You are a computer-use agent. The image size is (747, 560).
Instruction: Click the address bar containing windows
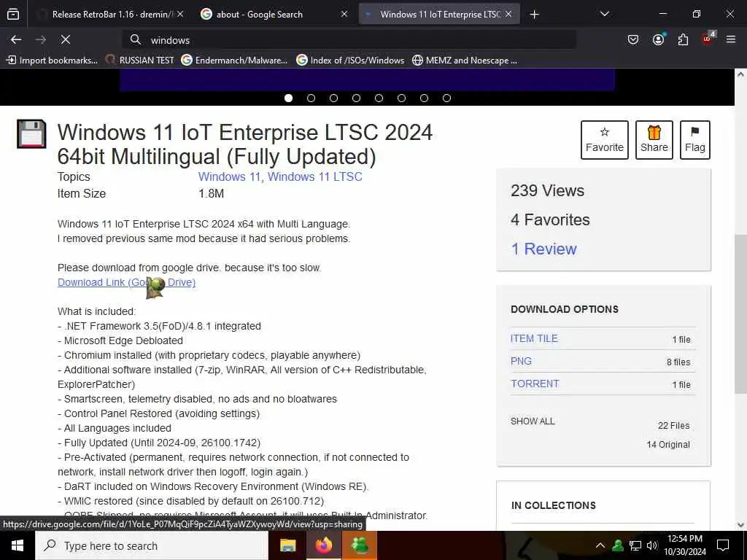click(349, 40)
